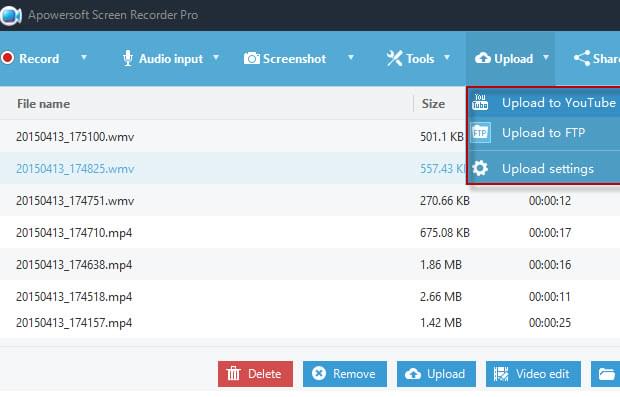The image size is (620, 397).
Task: Click the Upload settings gear icon
Action: coord(480,168)
